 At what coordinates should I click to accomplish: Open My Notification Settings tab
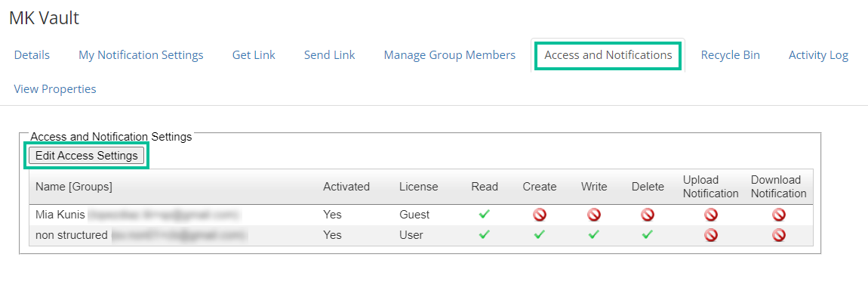[x=140, y=55]
